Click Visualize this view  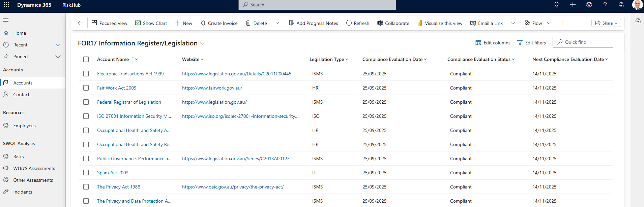[440, 23]
